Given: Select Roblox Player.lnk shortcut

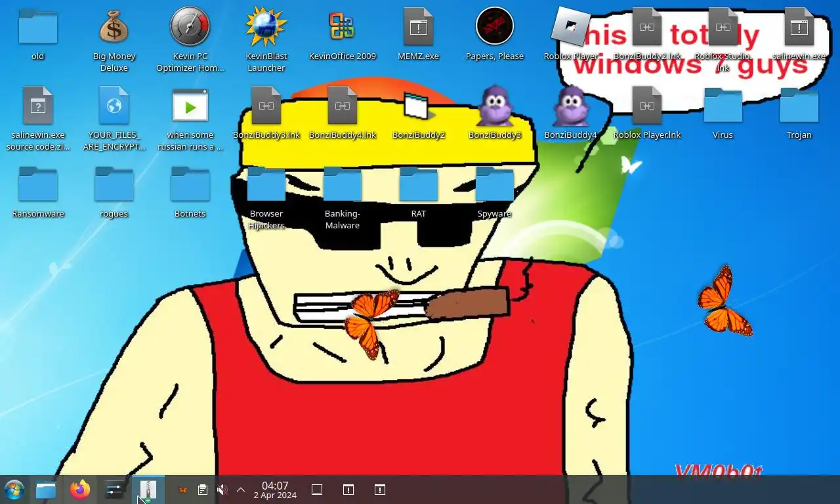Looking at the screenshot, I should click(647, 105).
